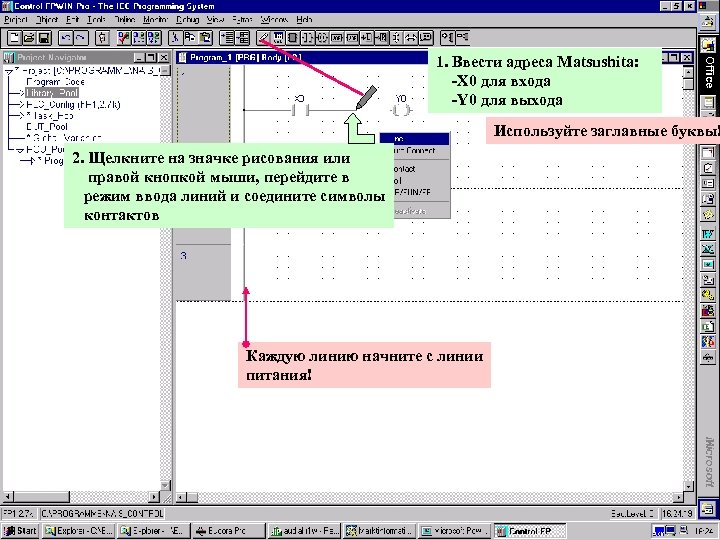The image size is (720, 540).
Task: Click the Check with red checkmark icon
Action: (124, 38)
